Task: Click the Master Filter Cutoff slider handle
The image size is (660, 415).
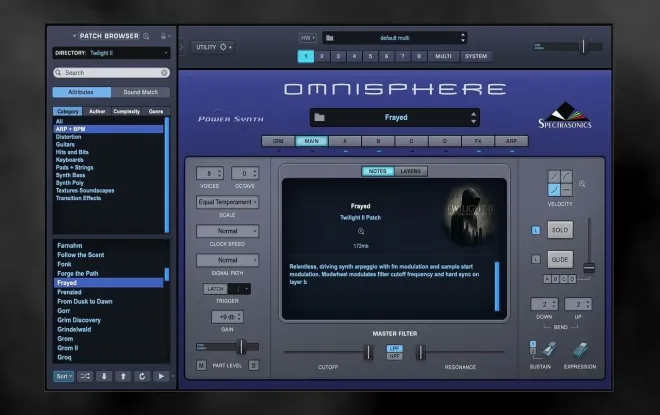Action: pyautogui.click(x=368, y=352)
